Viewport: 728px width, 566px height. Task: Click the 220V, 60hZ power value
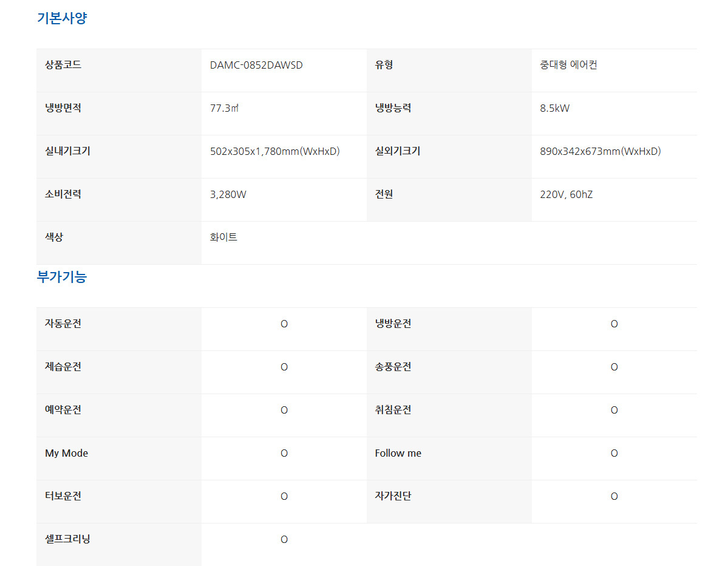click(566, 195)
